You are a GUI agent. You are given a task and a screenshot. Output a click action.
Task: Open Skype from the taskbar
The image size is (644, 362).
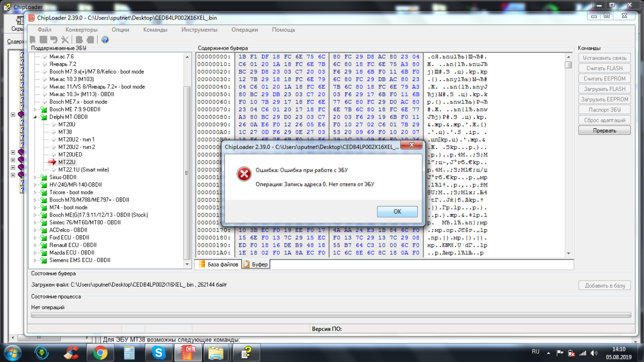pos(159,352)
